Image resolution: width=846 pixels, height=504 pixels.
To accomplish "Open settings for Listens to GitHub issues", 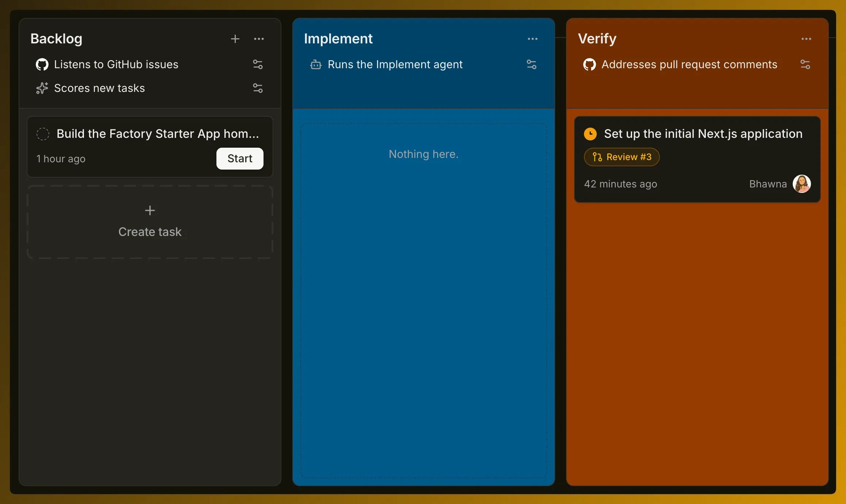I will point(258,65).
